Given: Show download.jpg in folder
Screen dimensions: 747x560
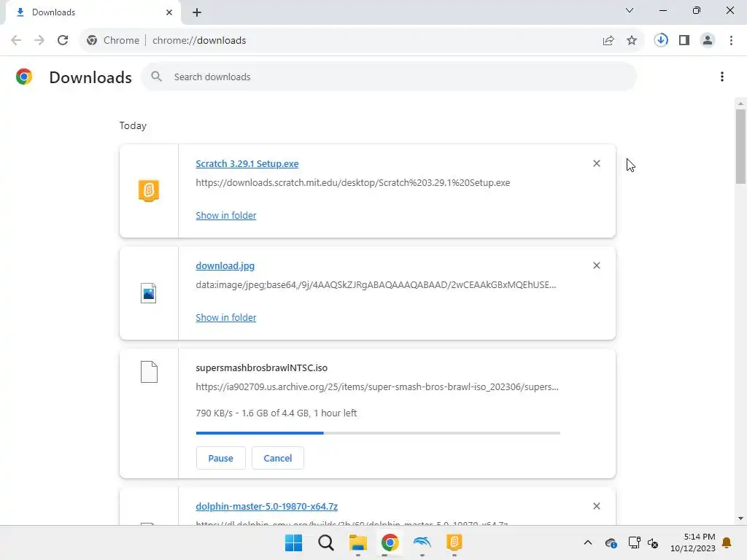Looking at the screenshot, I should 226,317.
